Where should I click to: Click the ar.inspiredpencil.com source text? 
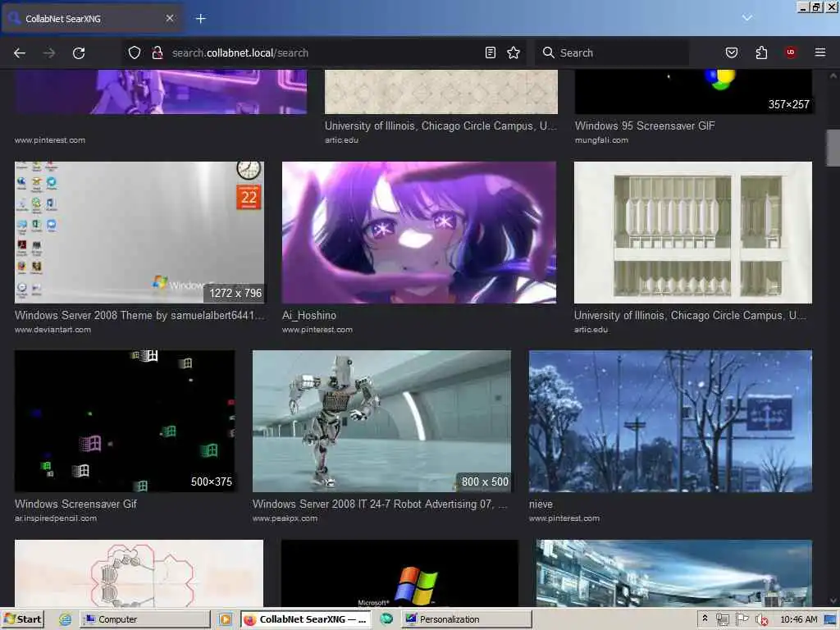pyautogui.click(x=56, y=518)
